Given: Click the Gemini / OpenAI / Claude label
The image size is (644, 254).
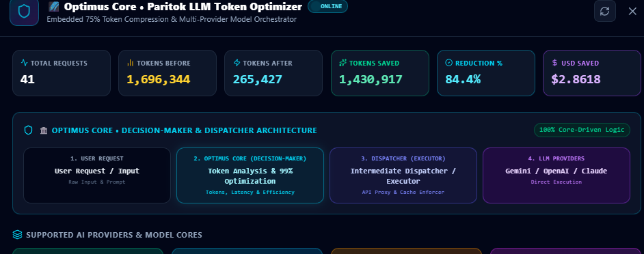Looking at the screenshot, I should pyautogui.click(x=556, y=171).
